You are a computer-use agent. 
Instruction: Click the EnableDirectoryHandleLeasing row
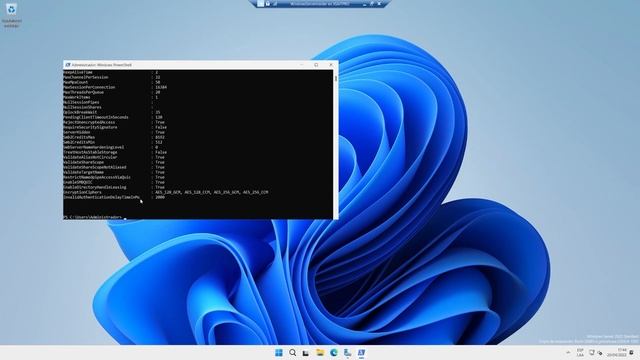pos(114,187)
